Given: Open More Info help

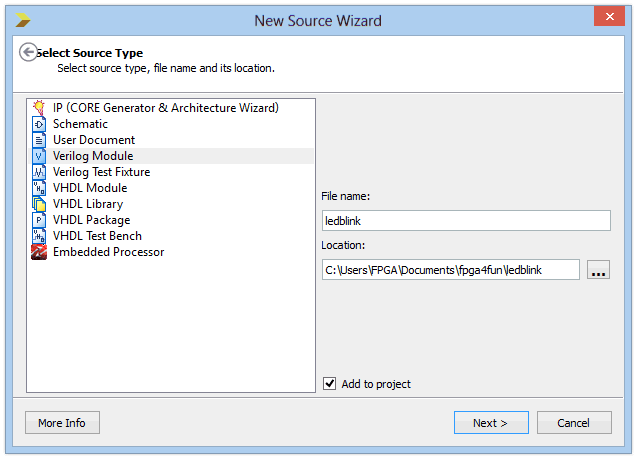Looking at the screenshot, I should click(62, 423).
